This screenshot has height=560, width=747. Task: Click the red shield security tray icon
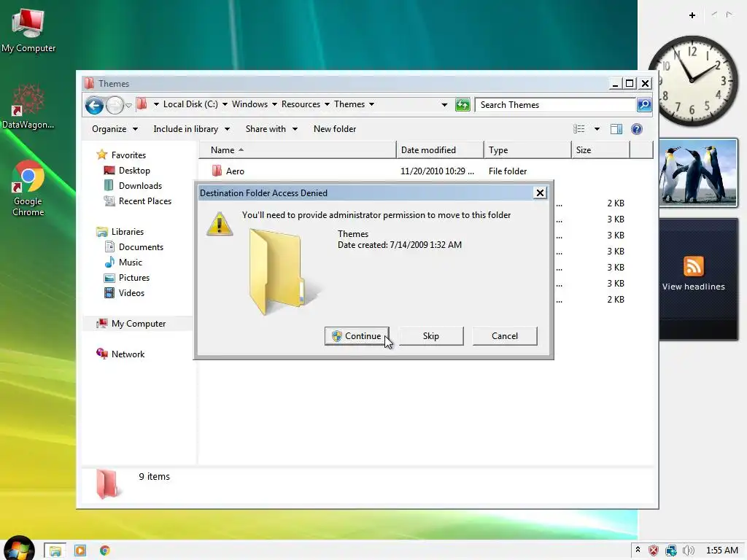(654, 551)
